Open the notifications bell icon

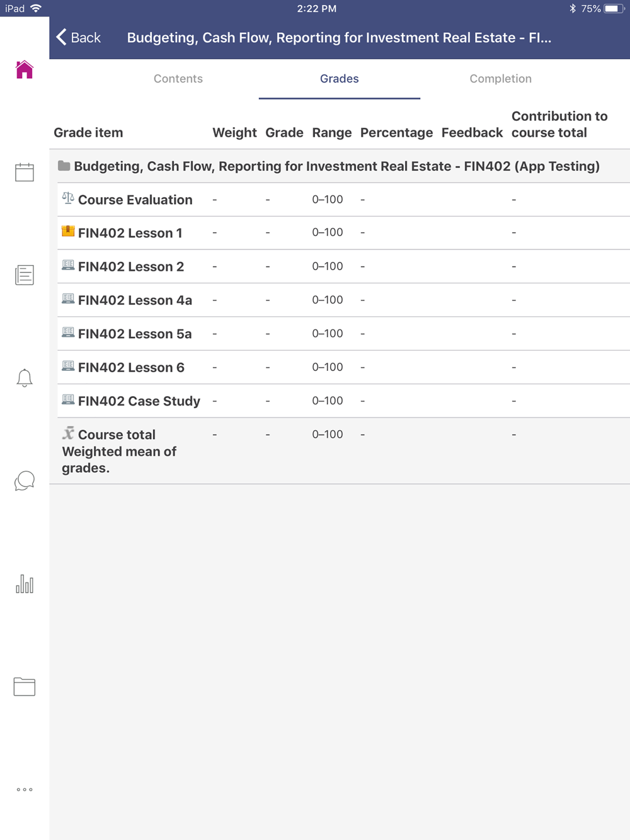[x=25, y=378]
